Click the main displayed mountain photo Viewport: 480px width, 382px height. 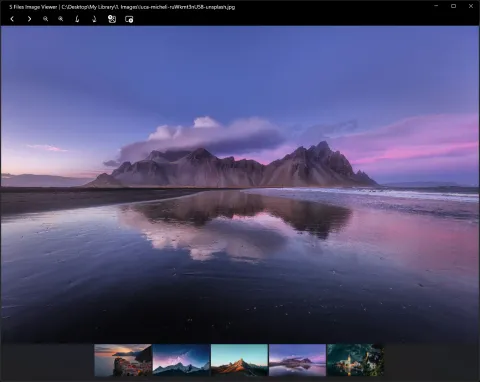point(240,184)
